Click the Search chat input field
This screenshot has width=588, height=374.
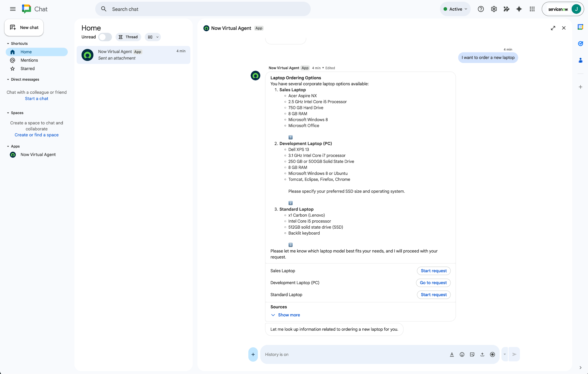click(x=203, y=9)
